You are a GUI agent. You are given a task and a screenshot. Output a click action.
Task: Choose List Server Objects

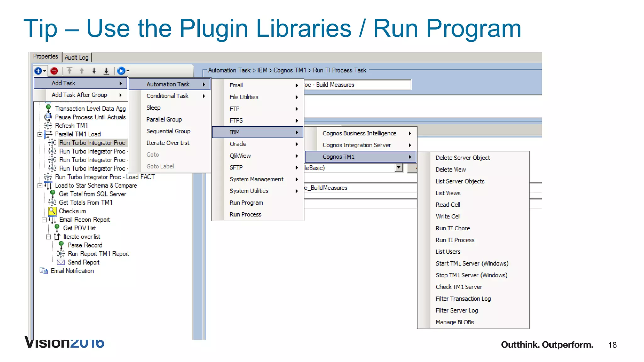tap(473, 181)
